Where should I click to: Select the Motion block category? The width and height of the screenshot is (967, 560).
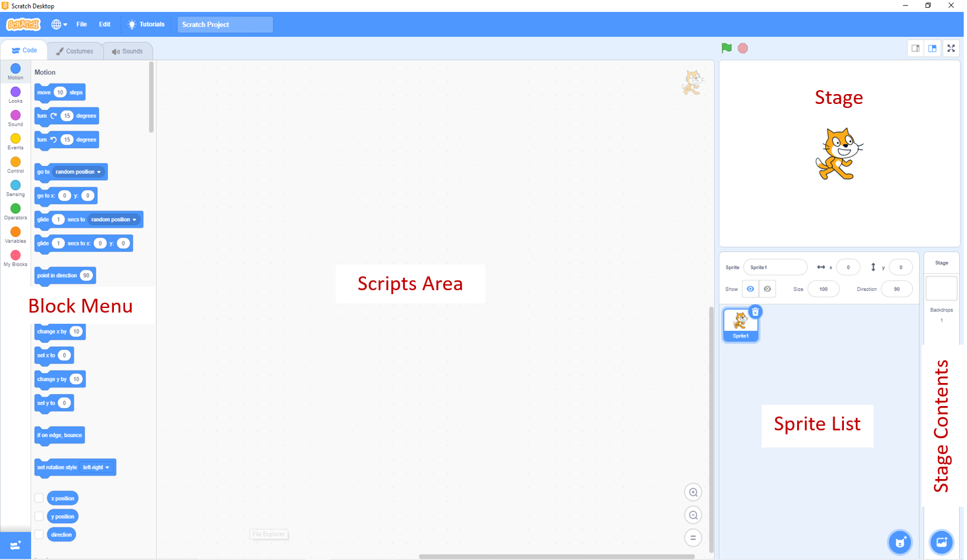pos(15,72)
